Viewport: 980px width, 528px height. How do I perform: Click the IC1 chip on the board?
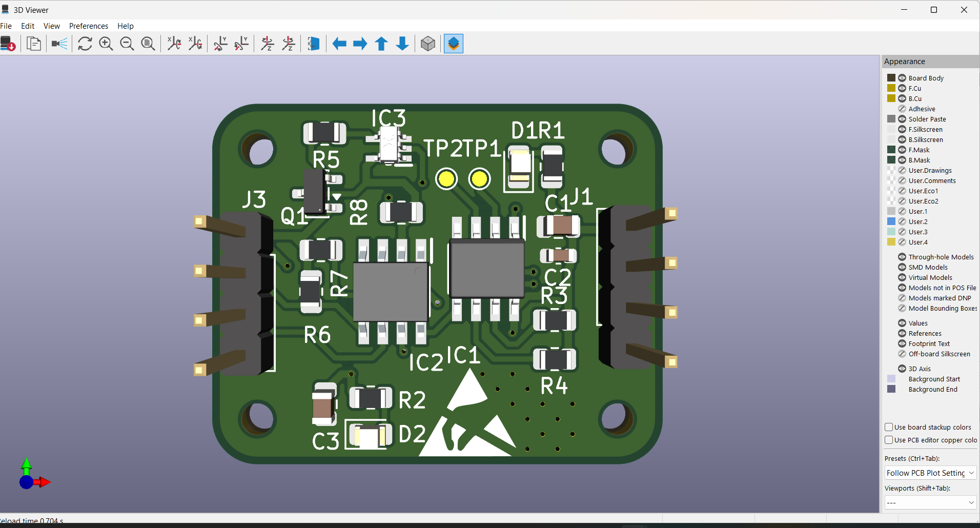(487, 269)
